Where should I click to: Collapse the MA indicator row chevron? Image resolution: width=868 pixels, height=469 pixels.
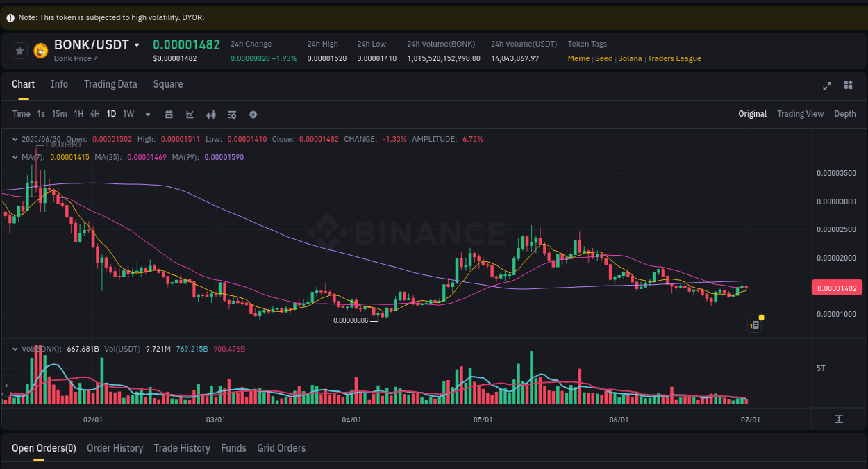click(x=15, y=157)
